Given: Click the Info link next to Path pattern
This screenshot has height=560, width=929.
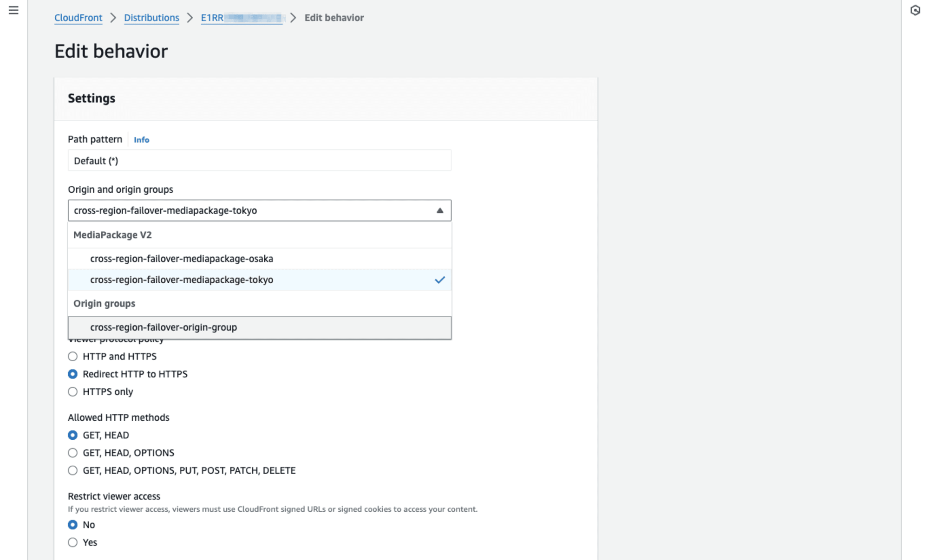Looking at the screenshot, I should point(141,139).
